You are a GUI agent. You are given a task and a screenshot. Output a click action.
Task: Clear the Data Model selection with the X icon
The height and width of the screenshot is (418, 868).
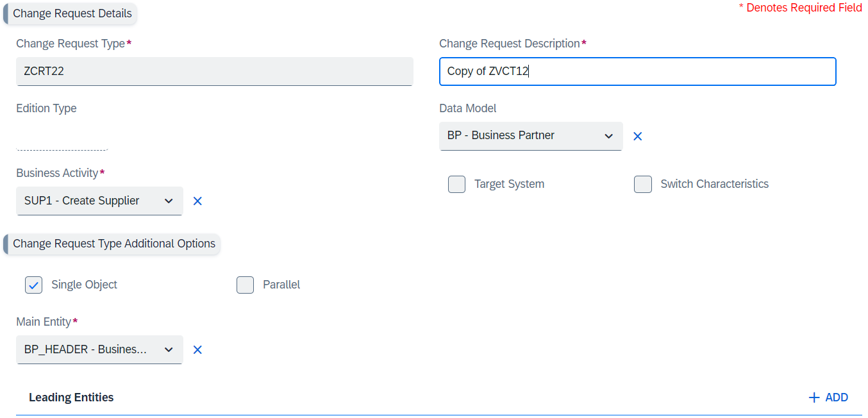637,136
